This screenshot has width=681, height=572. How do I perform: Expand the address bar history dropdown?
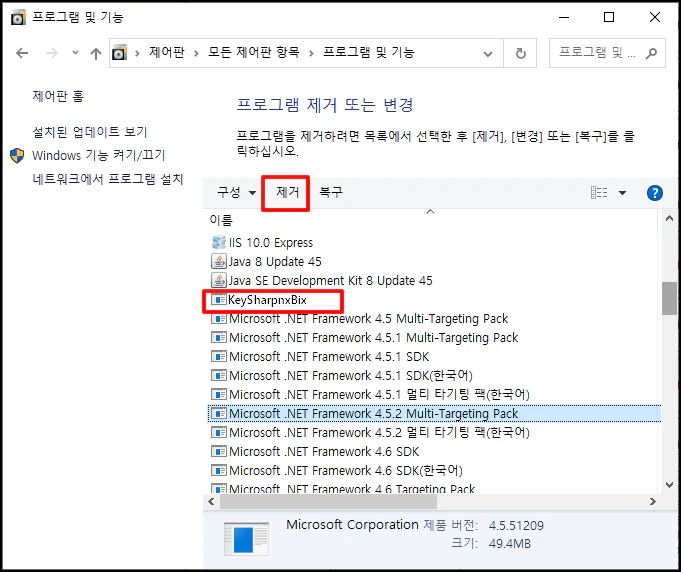[488, 53]
